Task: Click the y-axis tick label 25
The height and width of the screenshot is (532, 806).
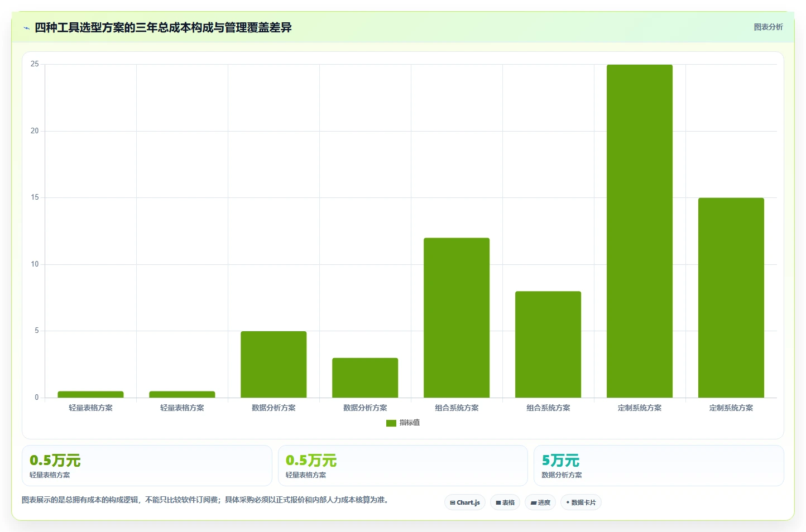Action: (x=35, y=64)
